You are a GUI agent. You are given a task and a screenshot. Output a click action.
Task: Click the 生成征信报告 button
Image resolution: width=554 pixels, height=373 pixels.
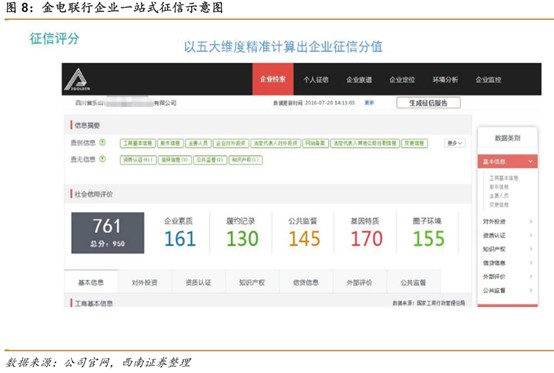point(428,103)
